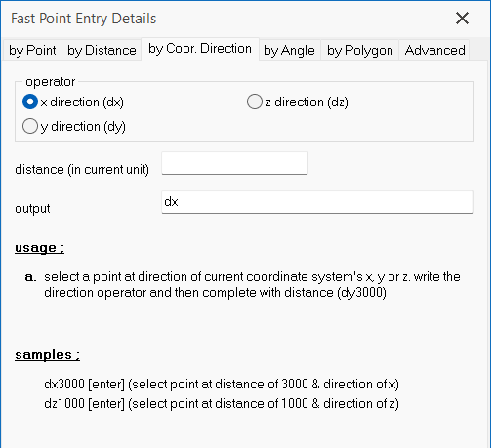
Task: Click the dx3000 sample line
Action: (222, 385)
